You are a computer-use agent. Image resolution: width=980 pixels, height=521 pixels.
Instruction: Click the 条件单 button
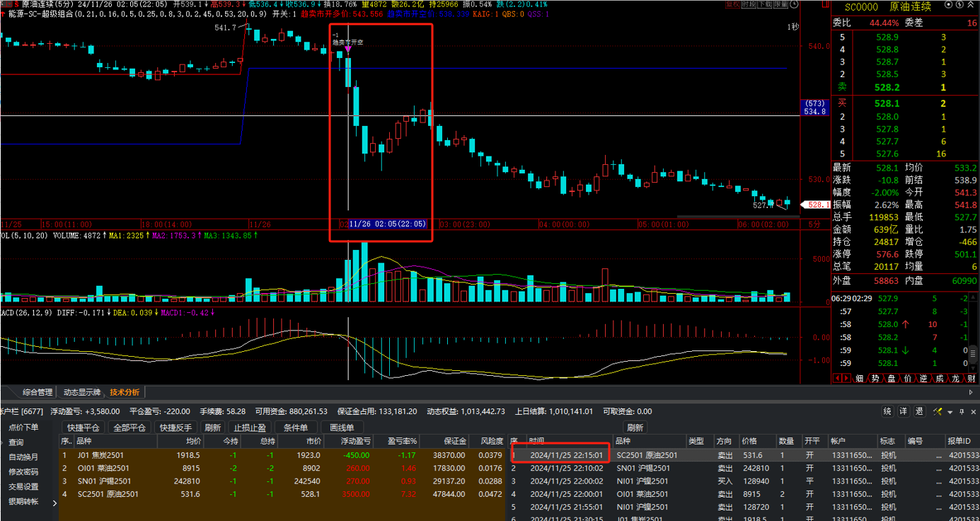(296, 428)
